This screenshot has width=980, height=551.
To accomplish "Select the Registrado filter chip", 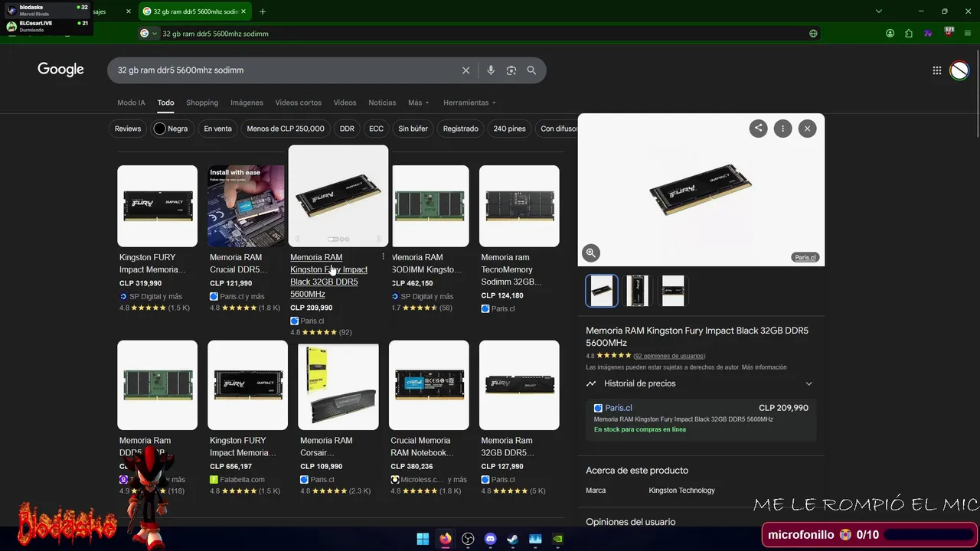I will [x=460, y=129].
